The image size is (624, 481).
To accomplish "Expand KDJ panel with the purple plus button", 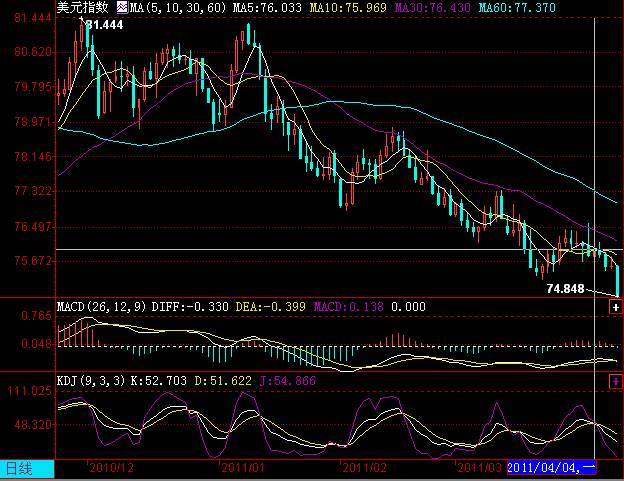I will (615, 382).
